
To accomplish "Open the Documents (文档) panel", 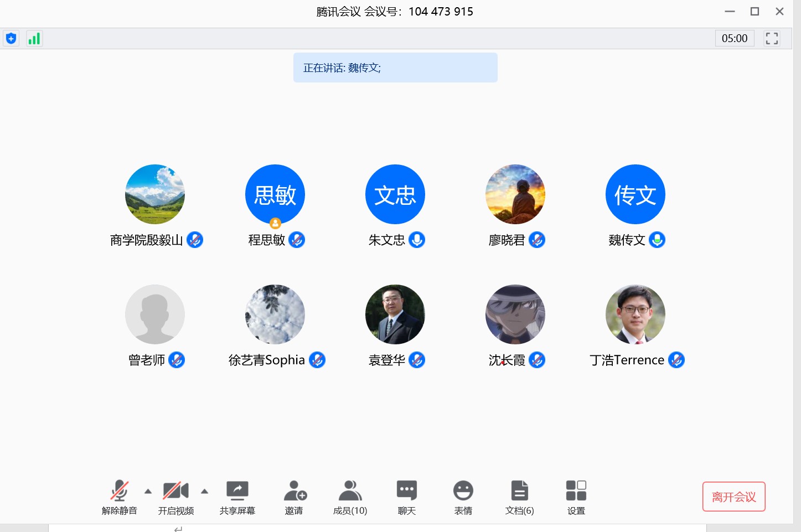I will point(519,497).
